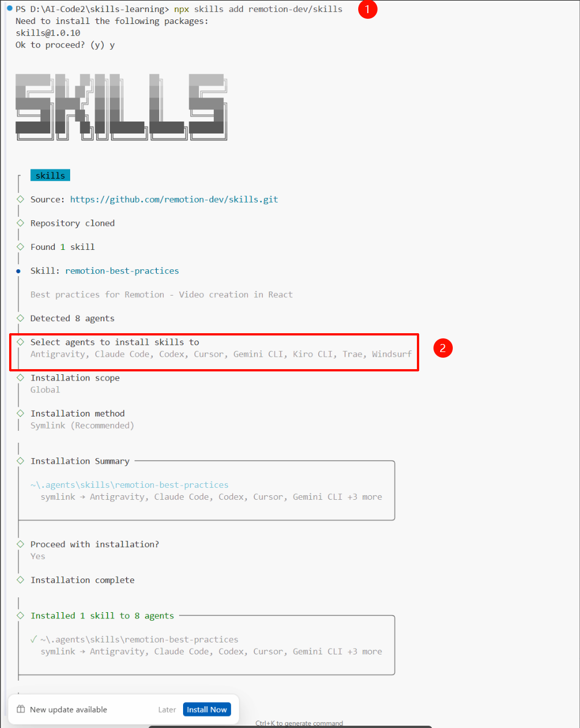The width and height of the screenshot is (580, 728).
Task: Click the 'Installation scope' line
Action: [x=75, y=378]
